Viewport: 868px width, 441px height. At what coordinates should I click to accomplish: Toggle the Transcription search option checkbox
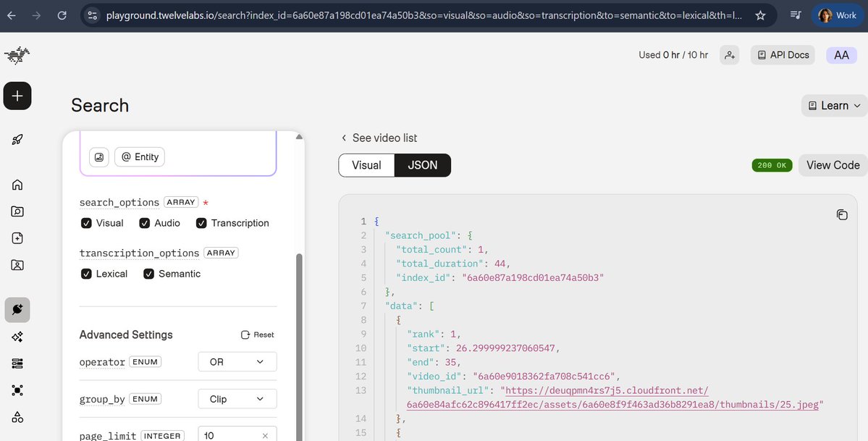pos(201,223)
